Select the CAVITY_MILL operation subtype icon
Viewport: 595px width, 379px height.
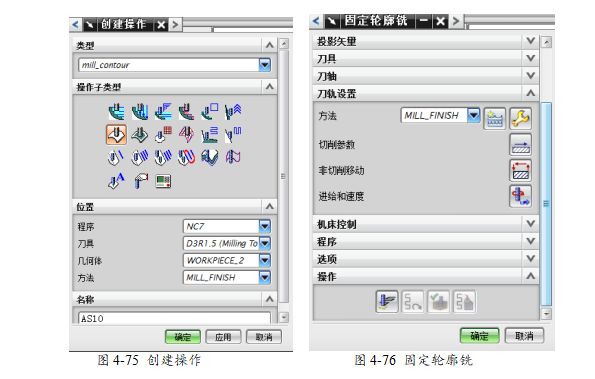(x=116, y=112)
